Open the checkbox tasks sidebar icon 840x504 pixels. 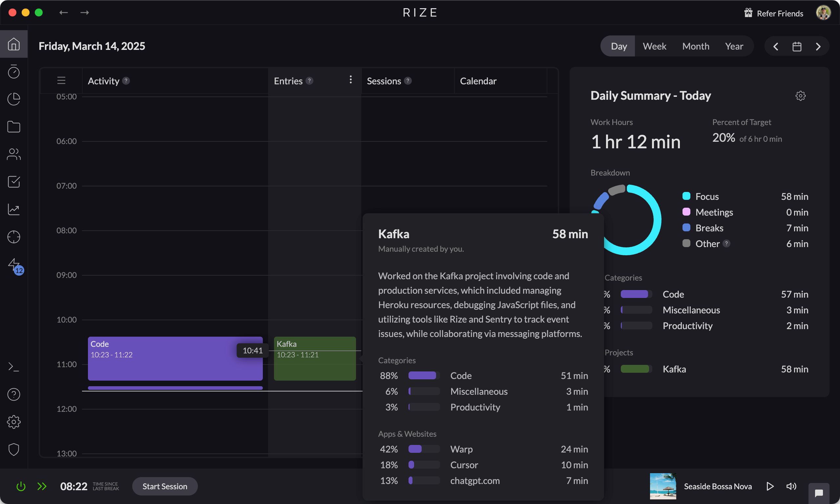click(x=13, y=182)
